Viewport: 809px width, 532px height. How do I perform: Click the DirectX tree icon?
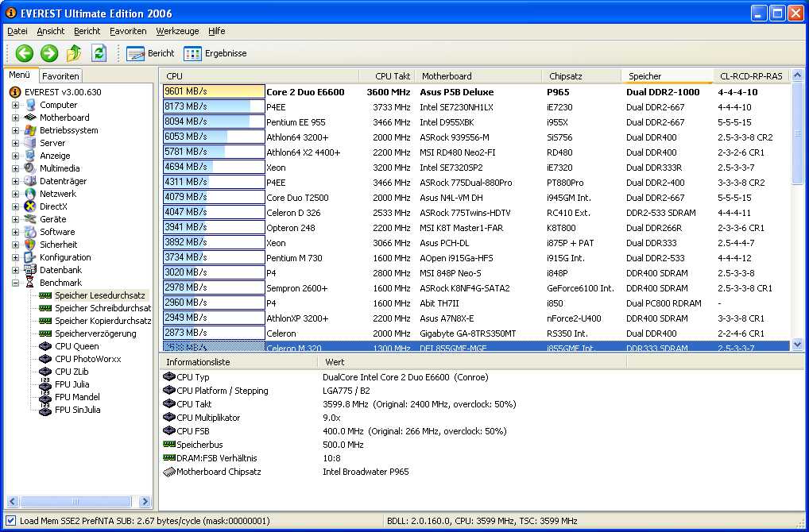click(x=30, y=206)
